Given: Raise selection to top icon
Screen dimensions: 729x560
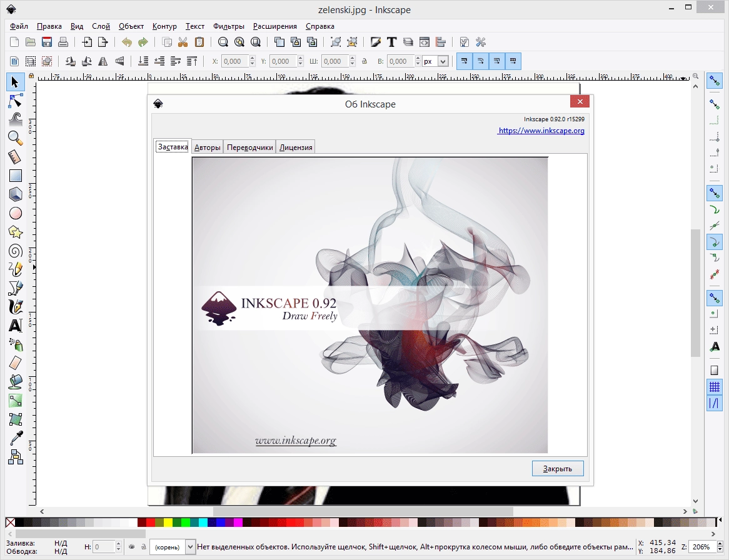Looking at the screenshot, I should (192, 61).
